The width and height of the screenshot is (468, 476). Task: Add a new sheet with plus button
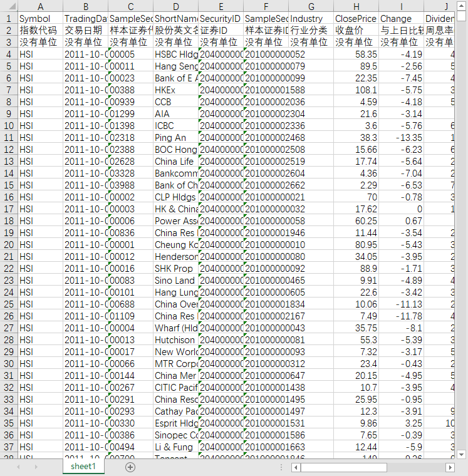coord(130,467)
